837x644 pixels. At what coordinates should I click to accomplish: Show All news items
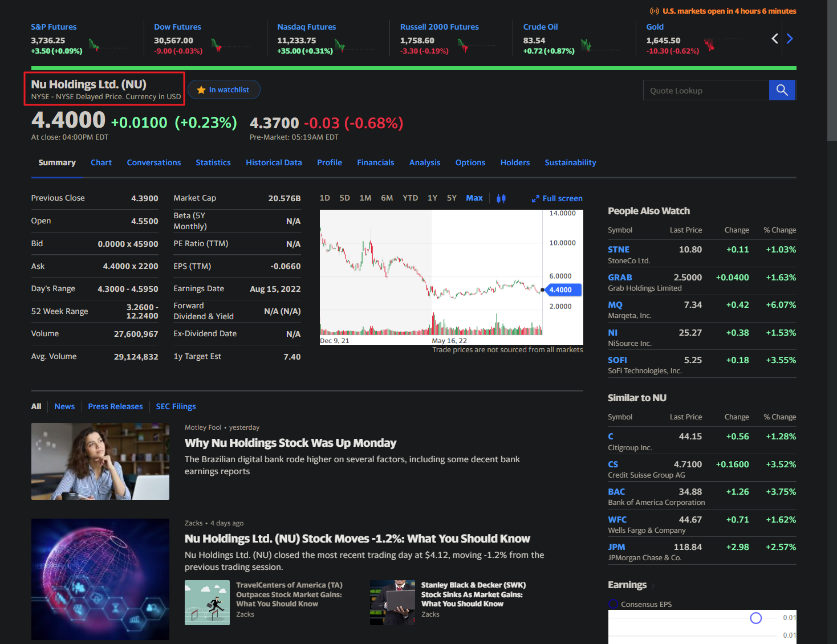tap(36, 406)
